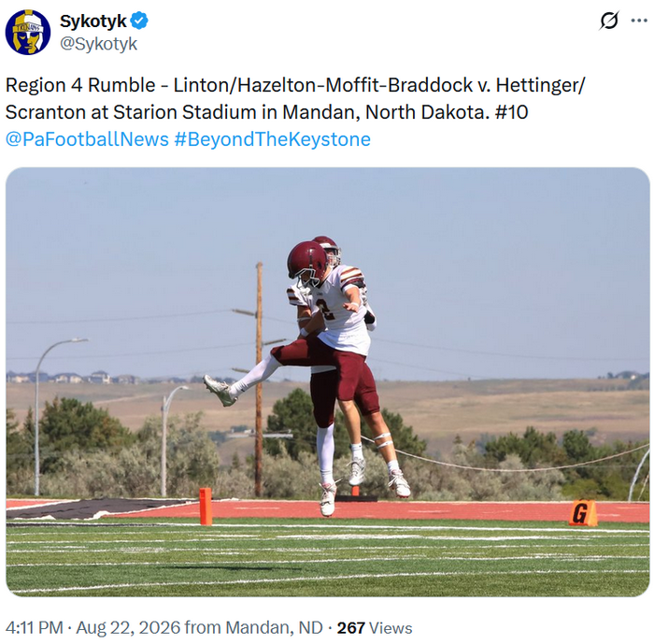Click the orange G marker in photo
This screenshot has width=654, height=644.
point(583,513)
